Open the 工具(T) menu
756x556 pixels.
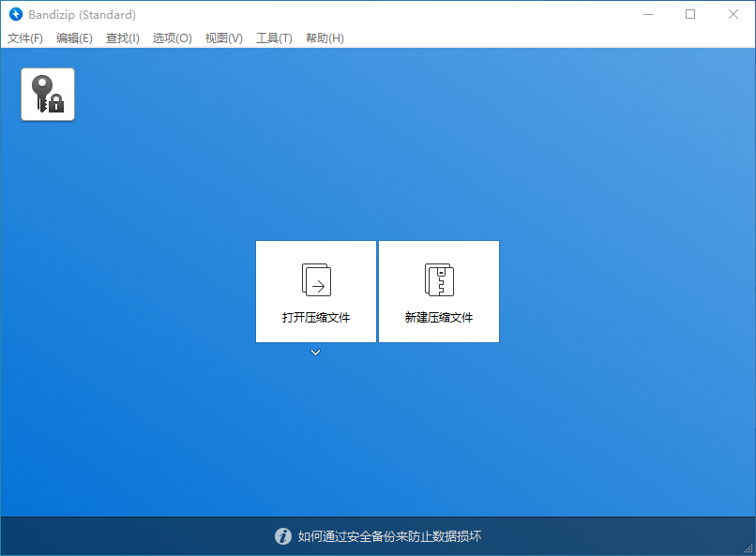[x=274, y=38]
